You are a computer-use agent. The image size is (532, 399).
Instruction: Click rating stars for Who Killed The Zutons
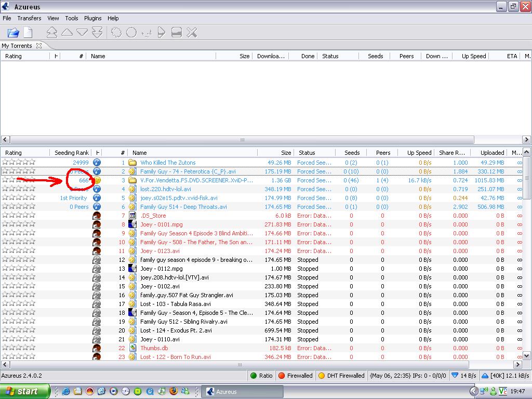pos(19,163)
